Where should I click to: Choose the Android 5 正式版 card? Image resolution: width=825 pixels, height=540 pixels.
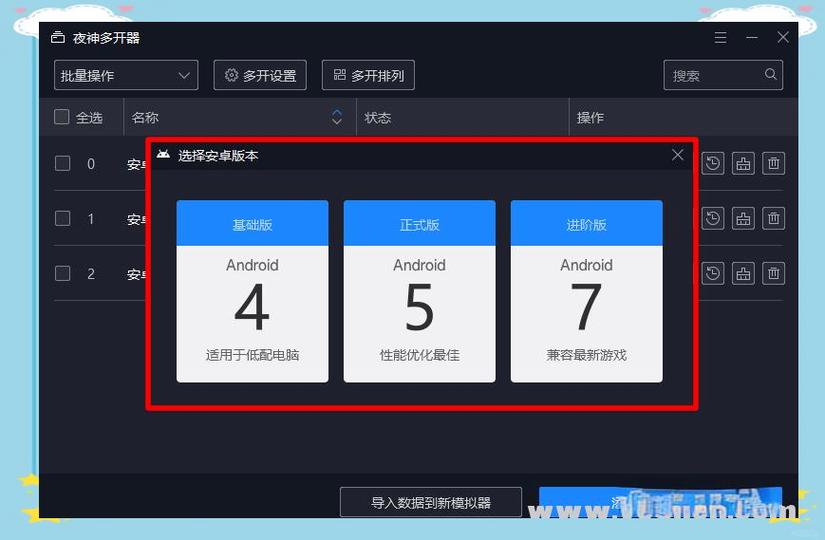pyautogui.click(x=419, y=291)
